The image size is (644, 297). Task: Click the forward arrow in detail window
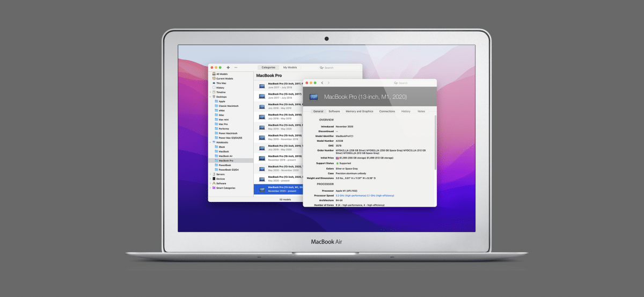328,83
